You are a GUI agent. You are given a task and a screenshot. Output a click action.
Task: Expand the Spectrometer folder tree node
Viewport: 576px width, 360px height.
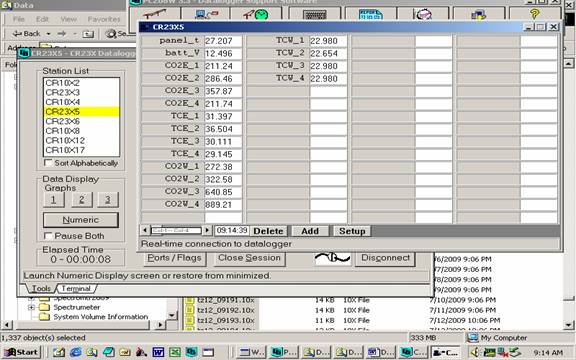31,307
